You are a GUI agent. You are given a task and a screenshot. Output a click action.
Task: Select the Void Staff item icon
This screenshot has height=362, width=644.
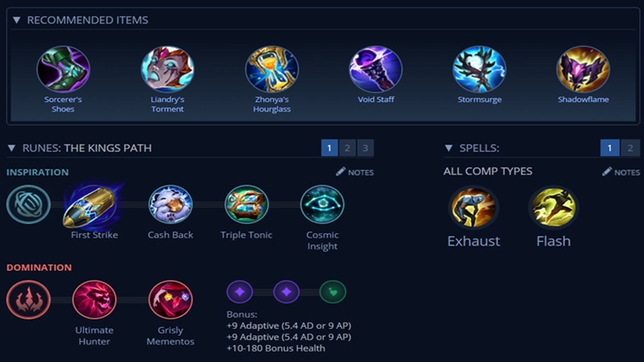pos(376,69)
